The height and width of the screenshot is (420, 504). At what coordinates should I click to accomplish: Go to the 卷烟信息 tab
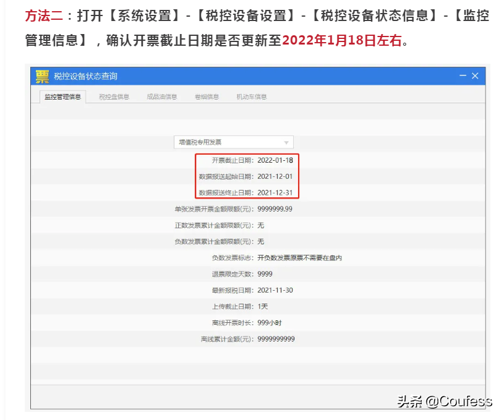point(207,96)
